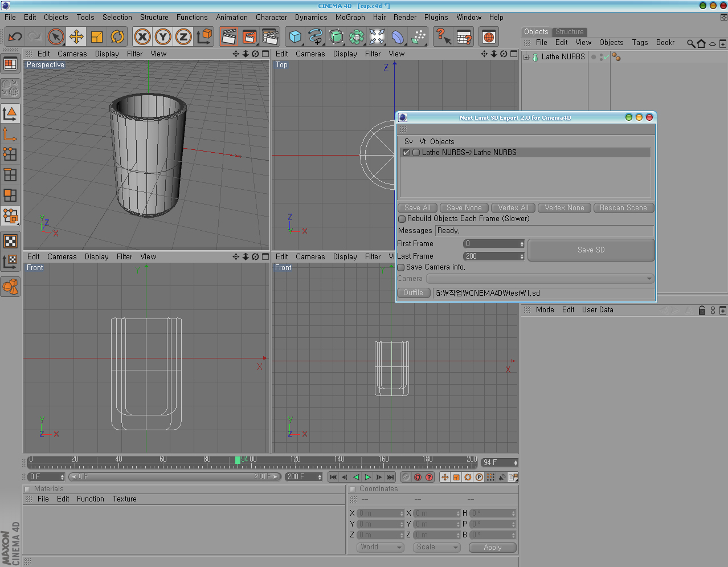This screenshot has height=567, width=728.
Task: Select the Texture mode checkerboard icon
Action: click(x=10, y=241)
